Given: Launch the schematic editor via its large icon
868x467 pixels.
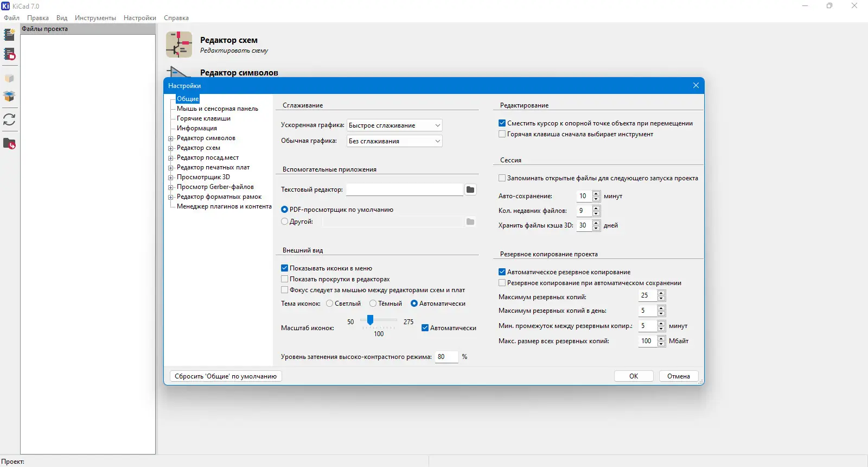Looking at the screenshot, I should 179,45.
